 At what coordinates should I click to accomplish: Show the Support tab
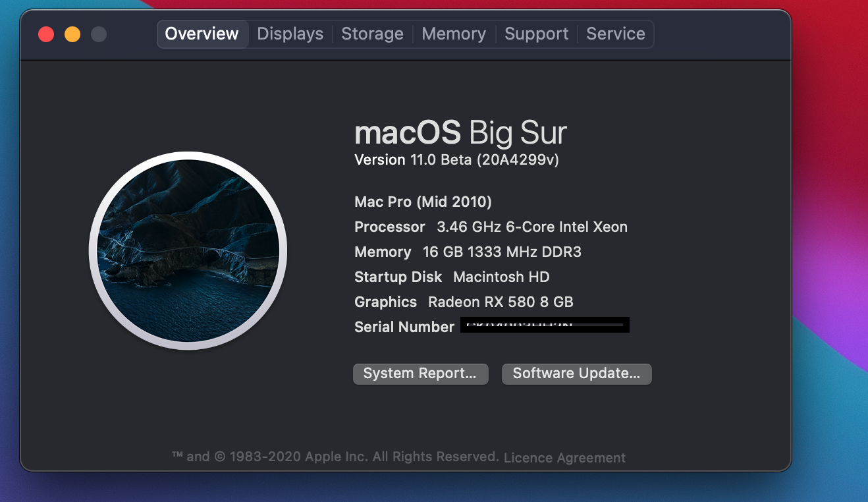536,34
